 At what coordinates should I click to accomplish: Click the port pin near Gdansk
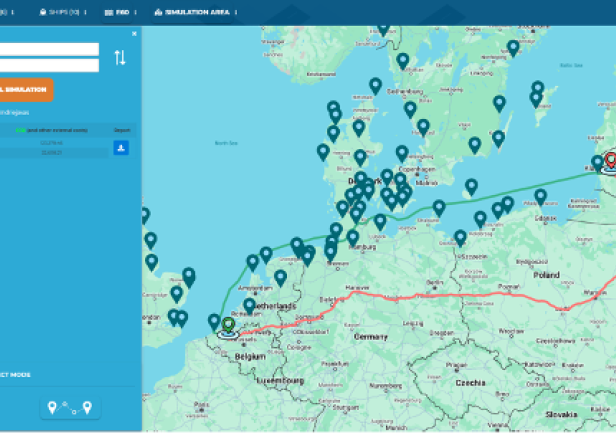pos(540,197)
